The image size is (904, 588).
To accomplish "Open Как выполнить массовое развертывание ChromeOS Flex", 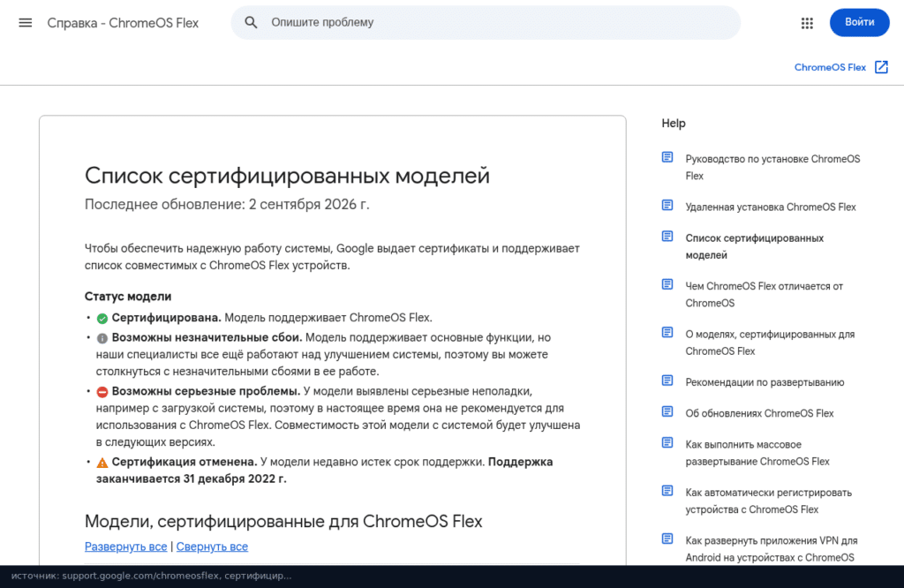I will tap(757, 453).
